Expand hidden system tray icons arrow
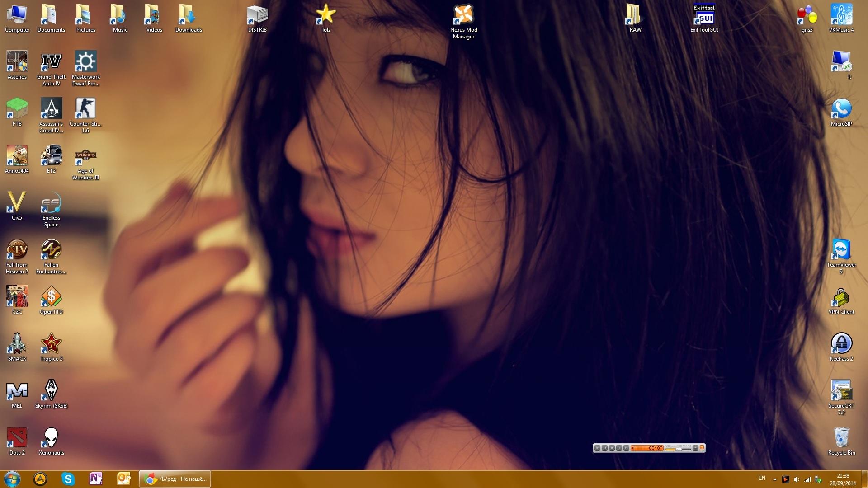Image resolution: width=868 pixels, height=488 pixels. coord(774,479)
